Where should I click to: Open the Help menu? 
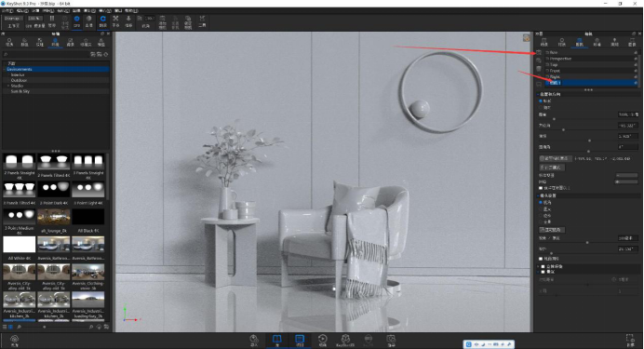tap(131, 10)
